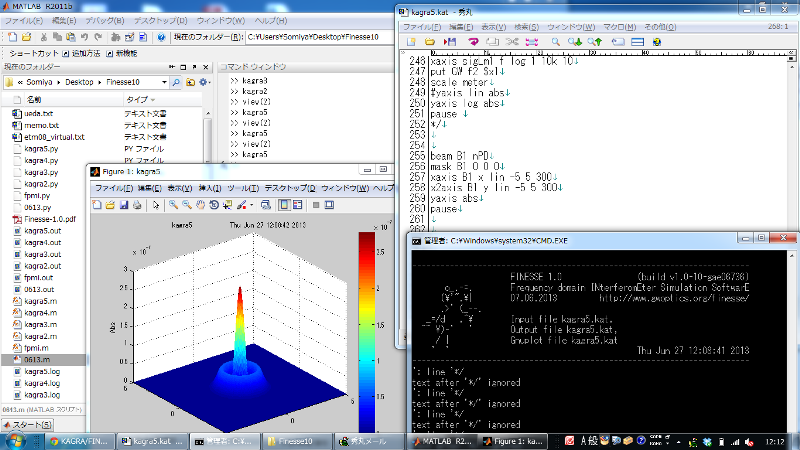800x450 pixels.
Task: Open folder actions gear dropdown
Action: pos(204,82)
